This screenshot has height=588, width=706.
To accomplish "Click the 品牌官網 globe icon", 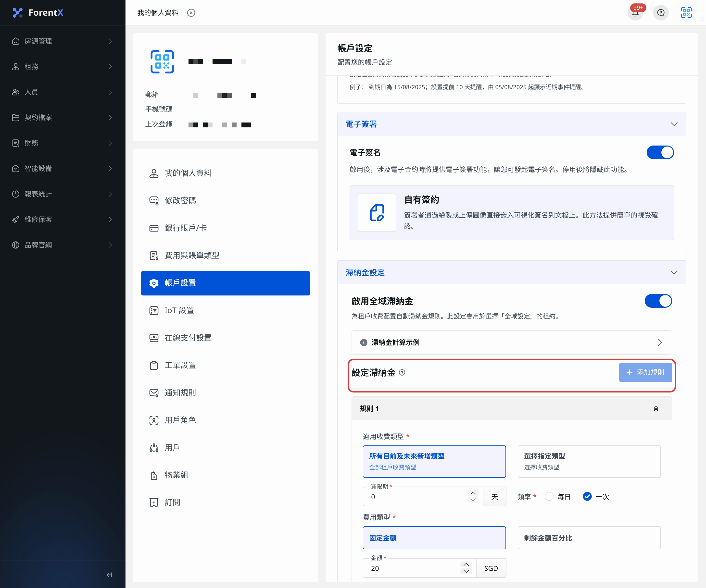I will tap(15, 245).
